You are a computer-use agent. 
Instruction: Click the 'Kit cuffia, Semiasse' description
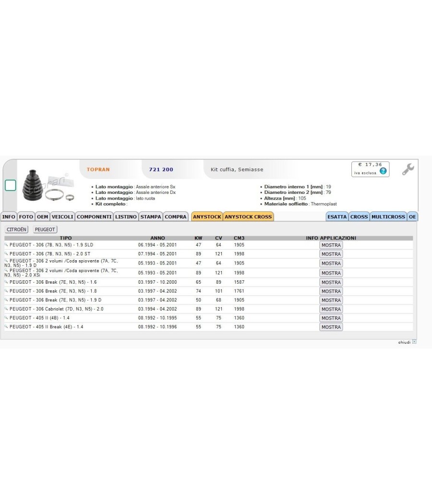tap(237, 169)
